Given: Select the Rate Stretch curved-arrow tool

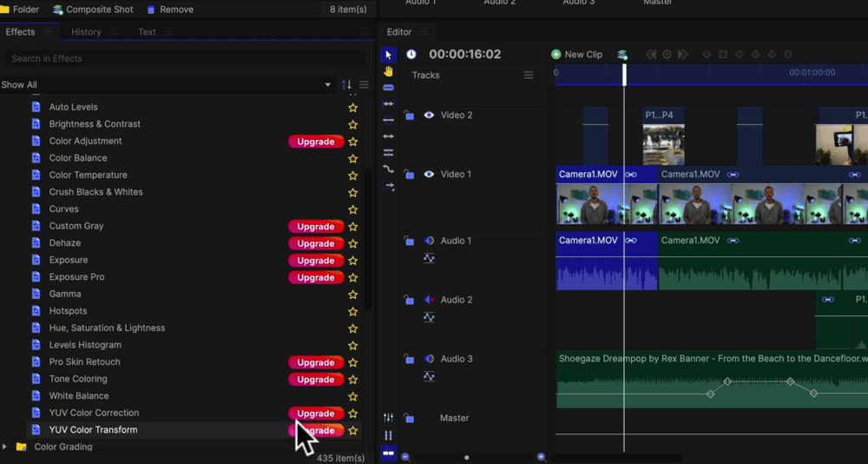Looking at the screenshot, I should tap(388, 169).
